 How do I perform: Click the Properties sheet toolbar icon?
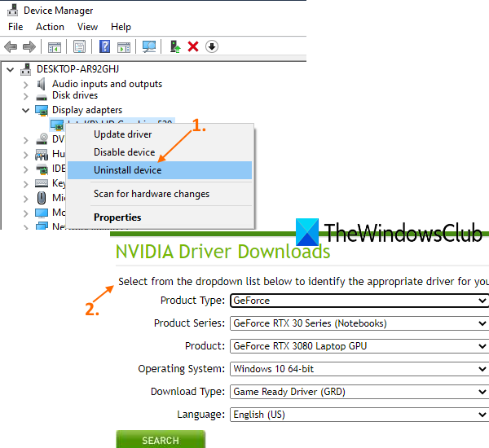[x=79, y=46]
